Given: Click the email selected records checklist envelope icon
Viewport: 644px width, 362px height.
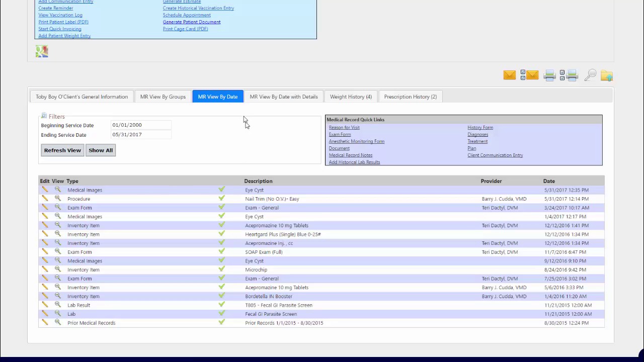Looking at the screenshot, I should tap(529, 75).
